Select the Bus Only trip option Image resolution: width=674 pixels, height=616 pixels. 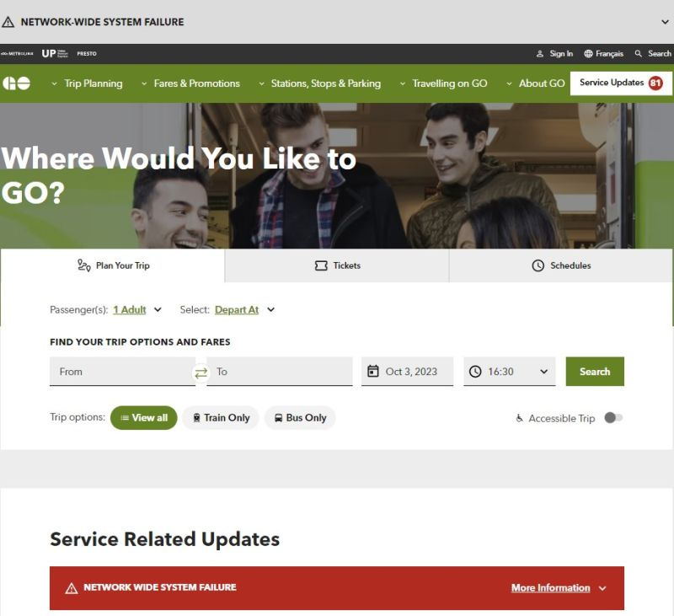300,417
